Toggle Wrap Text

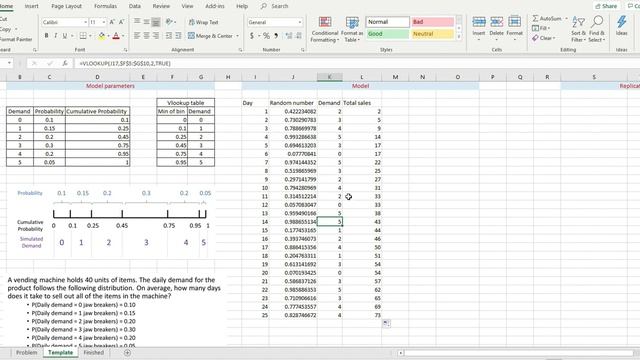pyautogui.click(x=203, y=22)
